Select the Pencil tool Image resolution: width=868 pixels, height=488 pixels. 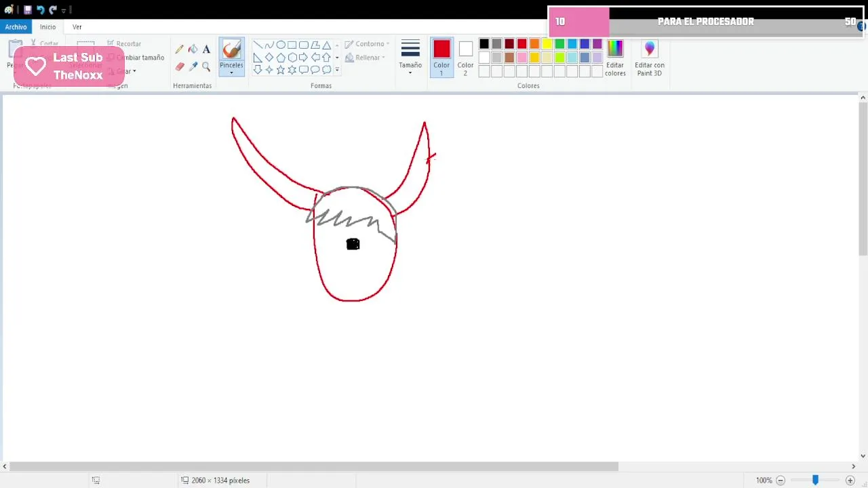pyautogui.click(x=179, y=49)
